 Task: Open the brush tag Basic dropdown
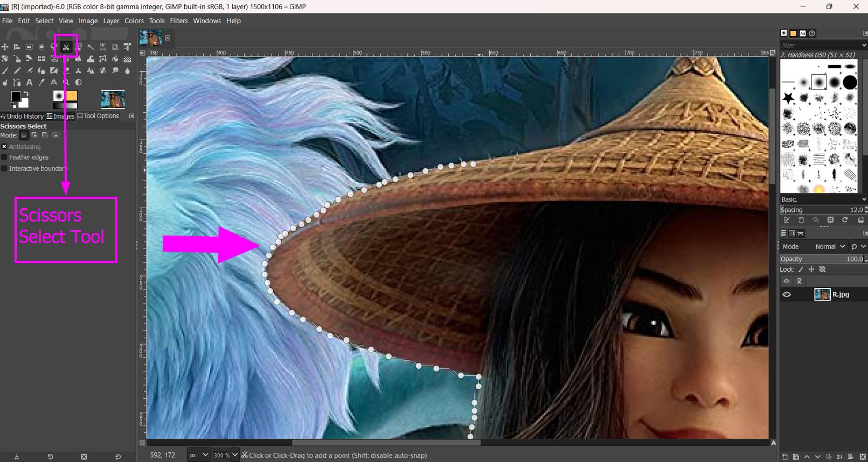click(823, 199)
